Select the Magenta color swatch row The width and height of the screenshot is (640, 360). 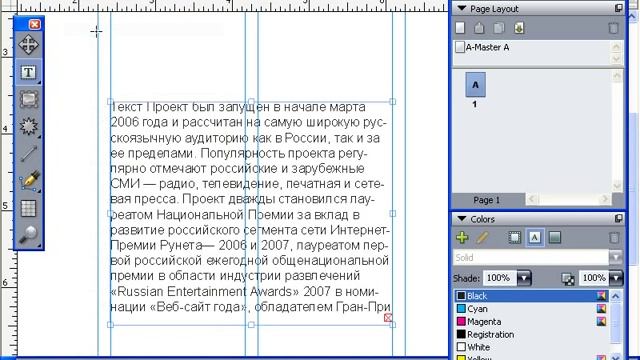(532, 322)
